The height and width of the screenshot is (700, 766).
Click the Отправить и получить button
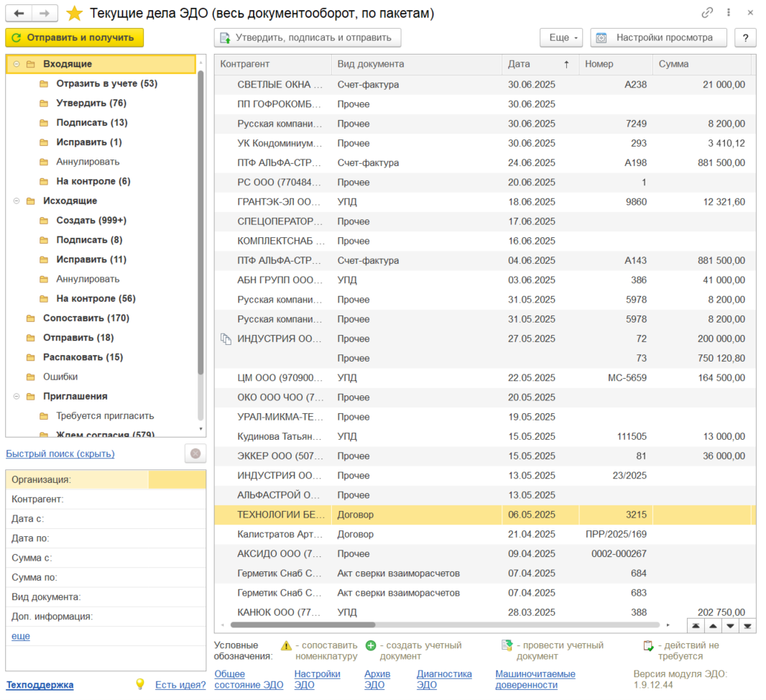tap(74, 37)
